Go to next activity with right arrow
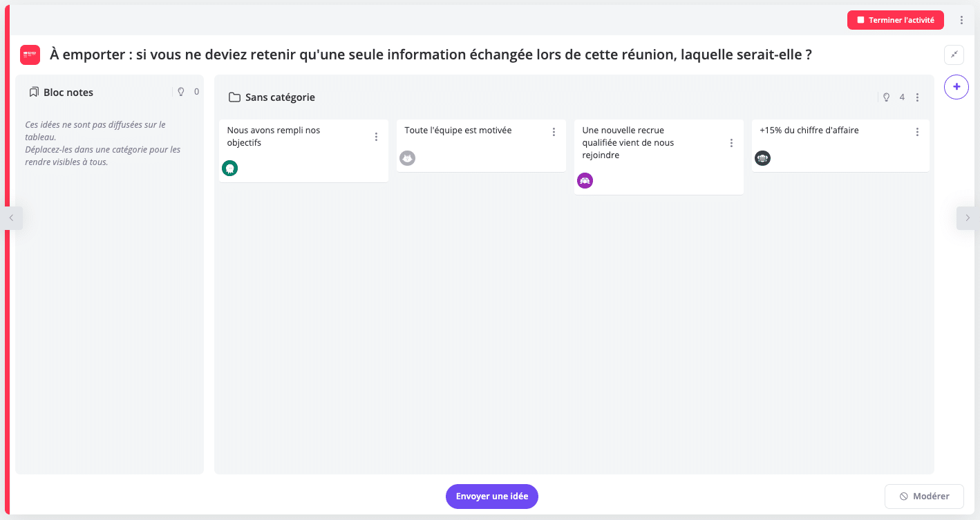980x520 pixels. coord(968,218)
